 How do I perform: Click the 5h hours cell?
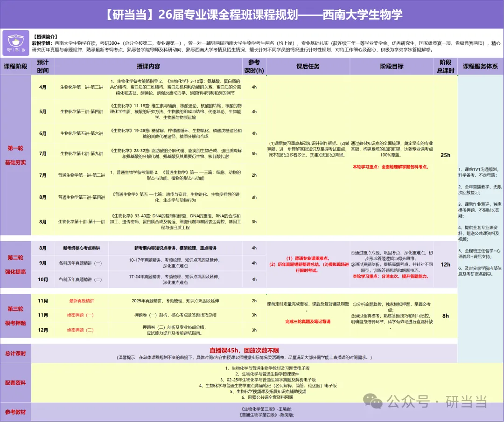click(254, 154)
